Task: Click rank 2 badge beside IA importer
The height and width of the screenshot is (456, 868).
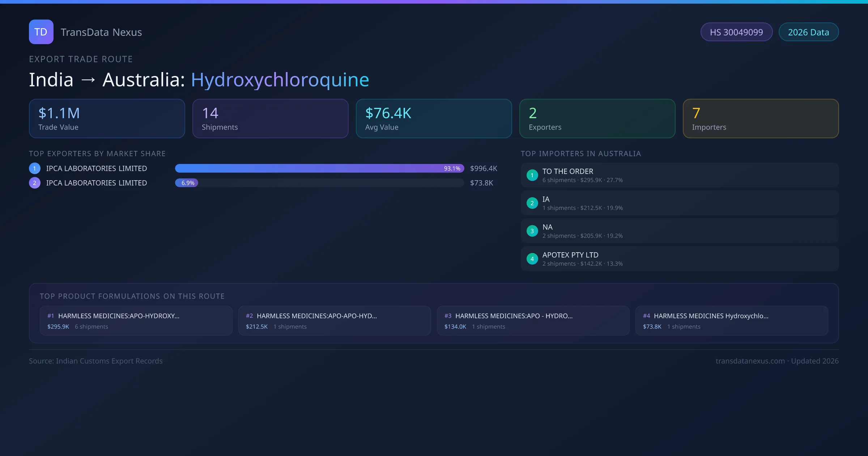Action: click(532, 203)
